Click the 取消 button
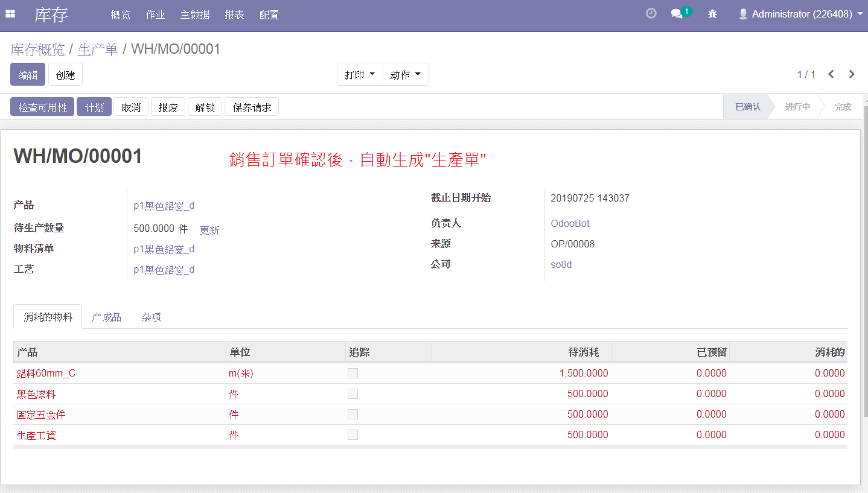Screen dimensions: 868x493 click(x=131, y=107)
